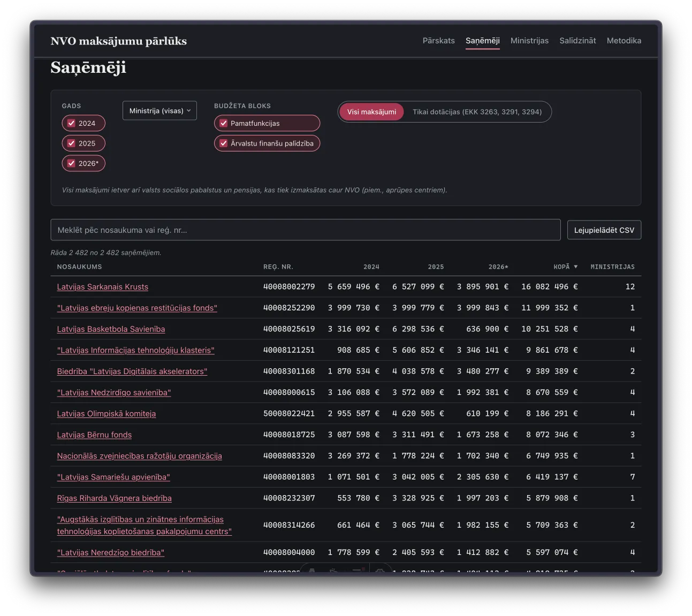Click the 2026* table column header
This screenshot has width=692, height=616.
[498, 267]
